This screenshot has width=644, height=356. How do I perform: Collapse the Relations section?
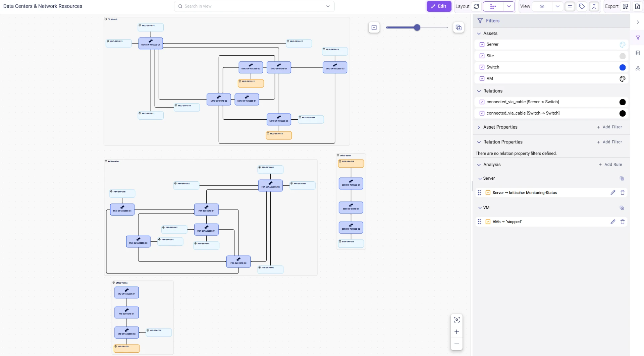479,91
